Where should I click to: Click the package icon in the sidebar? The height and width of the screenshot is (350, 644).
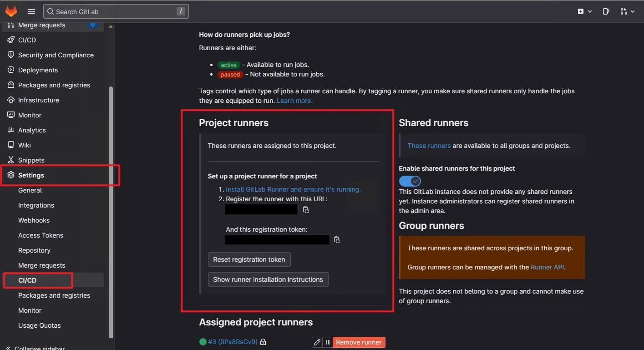11,85
